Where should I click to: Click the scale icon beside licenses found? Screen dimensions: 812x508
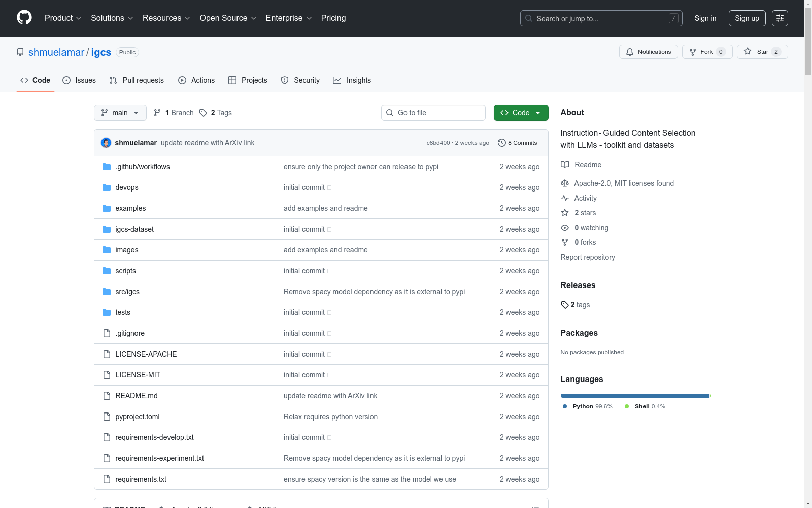[565, 183]
